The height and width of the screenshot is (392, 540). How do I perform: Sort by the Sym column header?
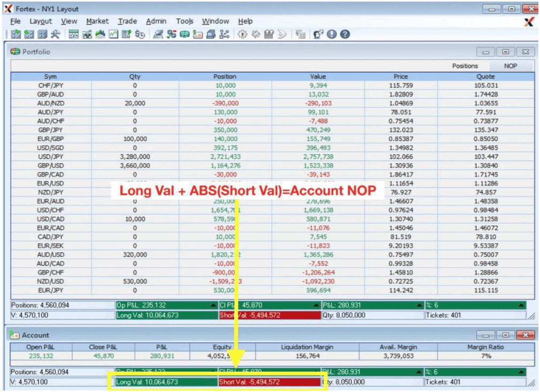pos(51,77)
